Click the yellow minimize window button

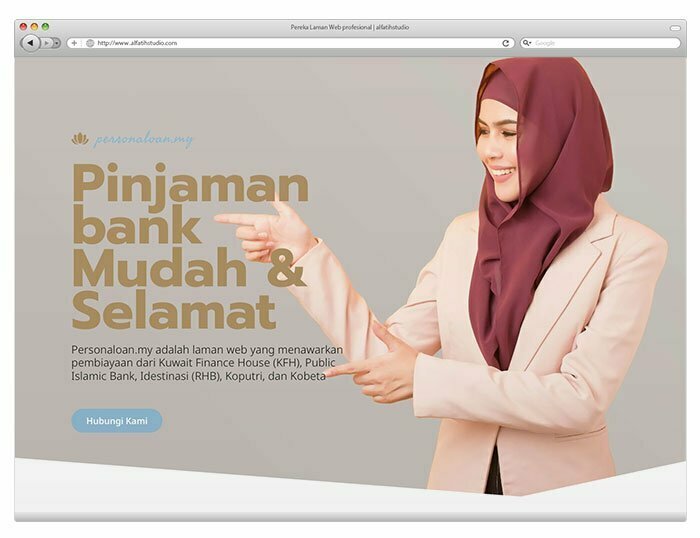coord(34,27)
